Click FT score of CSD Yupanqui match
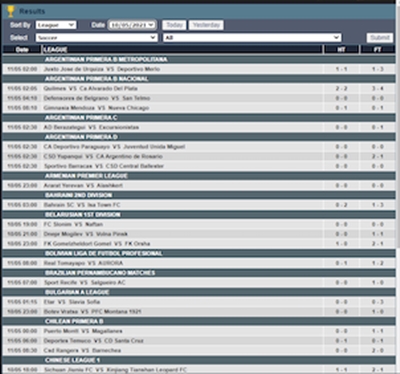This screenshot has width=400, height=374. [378, 156]
